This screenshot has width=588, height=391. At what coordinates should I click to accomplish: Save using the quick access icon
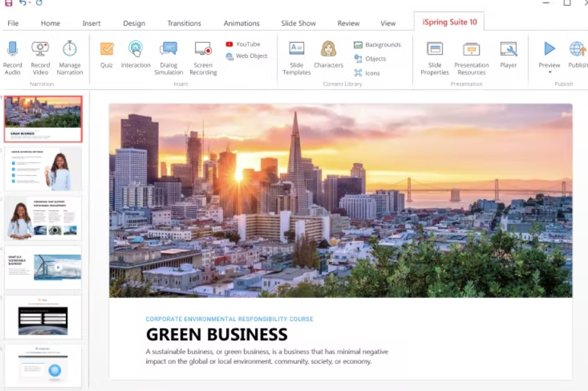click(x=8, y=3)
